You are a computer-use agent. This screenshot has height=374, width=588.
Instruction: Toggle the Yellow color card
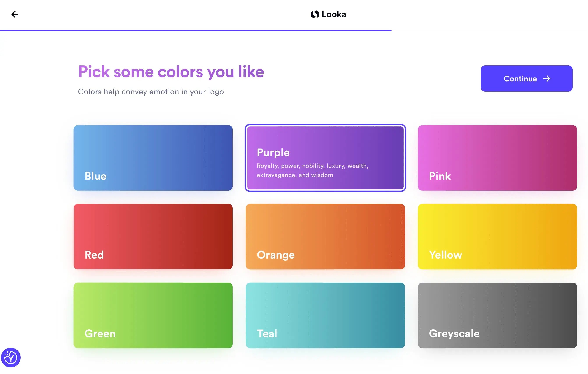(x=497, y=236)
